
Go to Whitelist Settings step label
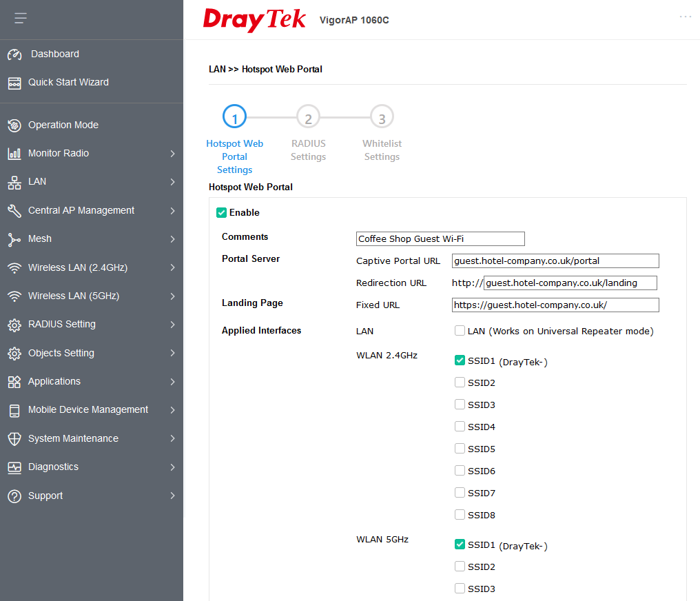pyautogui.click(x=382, y=150)
